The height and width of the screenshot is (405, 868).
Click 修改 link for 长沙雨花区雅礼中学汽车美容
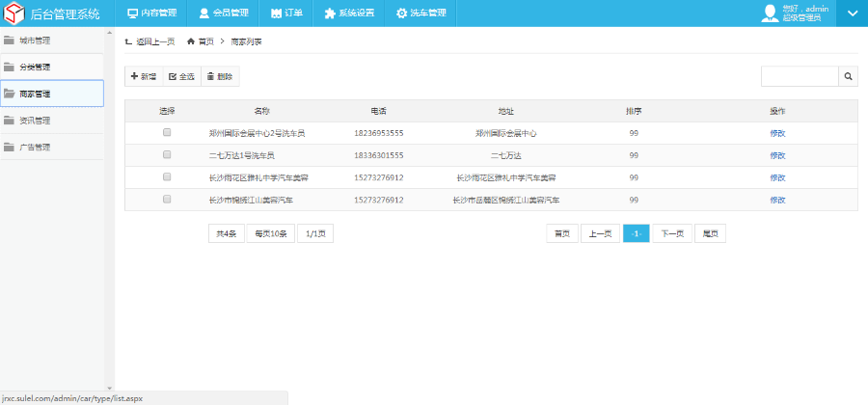(777, 177)
